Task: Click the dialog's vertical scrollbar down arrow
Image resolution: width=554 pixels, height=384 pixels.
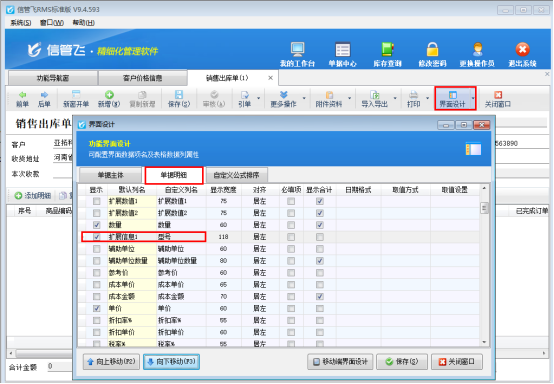Action: (484, 342)
